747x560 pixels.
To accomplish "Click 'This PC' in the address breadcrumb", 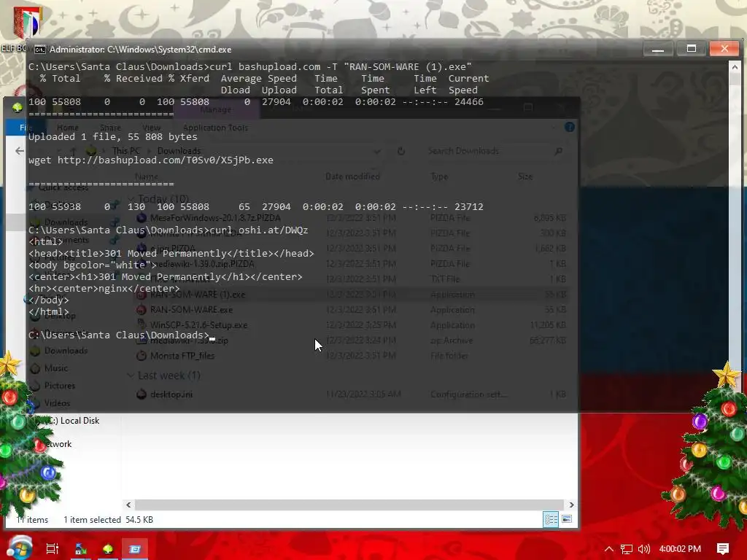I will pyautogui.click(x=125, y=151).
